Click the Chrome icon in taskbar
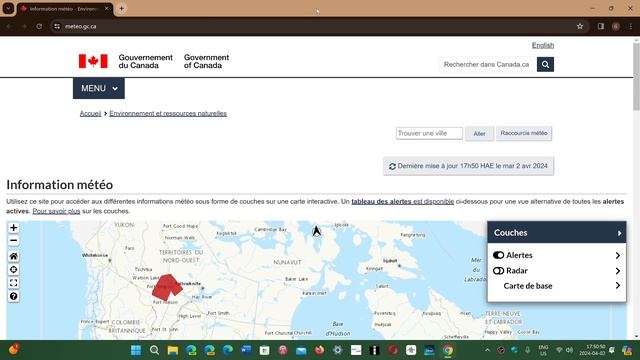Screen dimensions: 640x360 pos(448,350)
